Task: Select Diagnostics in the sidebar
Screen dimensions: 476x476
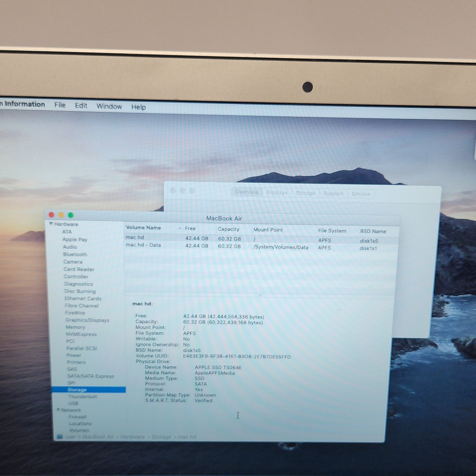Action: click(x=79, y=284)
